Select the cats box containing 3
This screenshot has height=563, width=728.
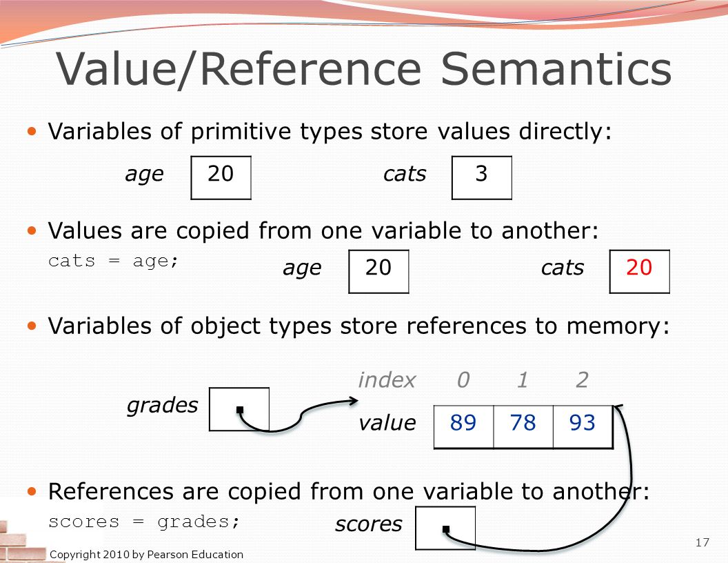482,177
